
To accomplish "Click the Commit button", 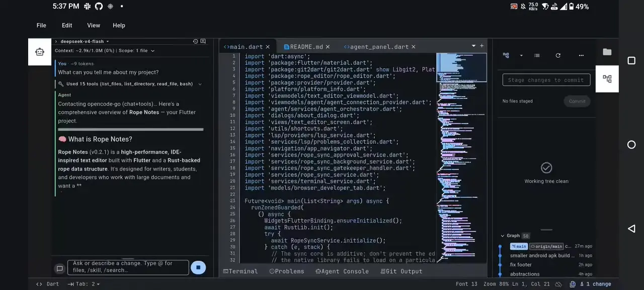I will pyautogui.click(x=577, y=101).
